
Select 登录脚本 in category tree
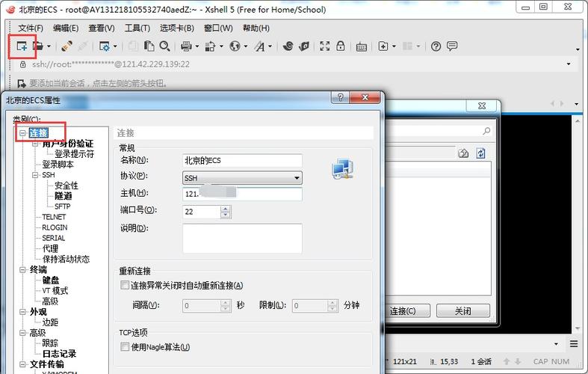coord(58,165)
